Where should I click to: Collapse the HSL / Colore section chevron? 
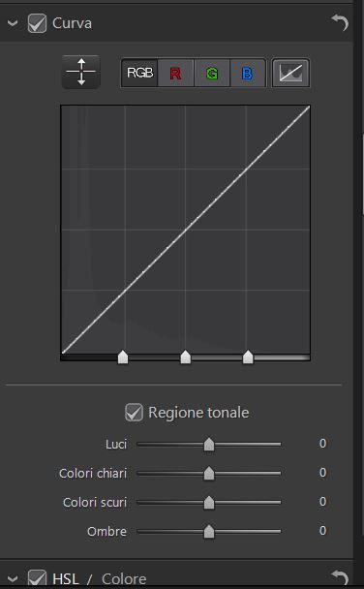[x=13, y=579]
